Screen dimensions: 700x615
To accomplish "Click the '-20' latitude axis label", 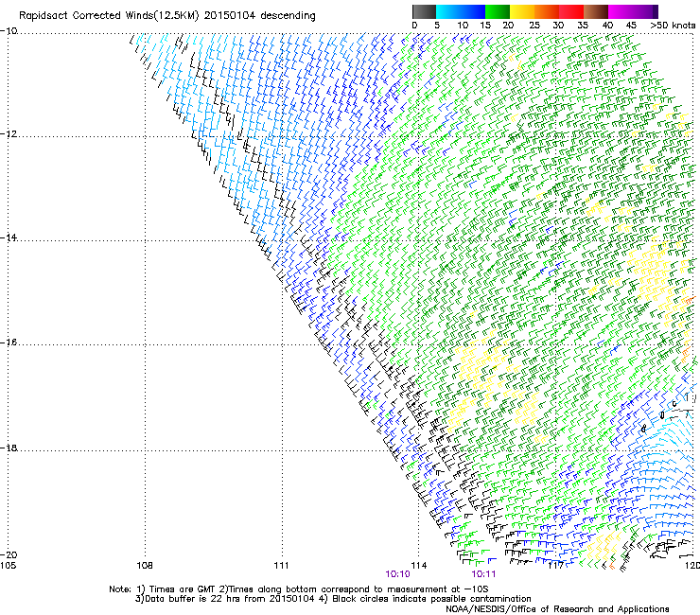I will tap(9, 555).
